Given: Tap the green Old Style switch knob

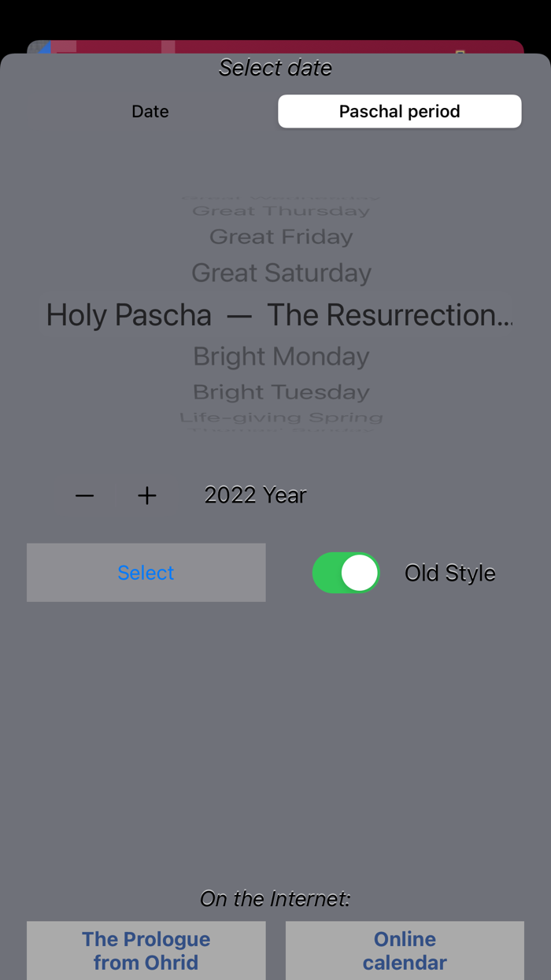Looking at the screenshot, I should click(361, 573).
